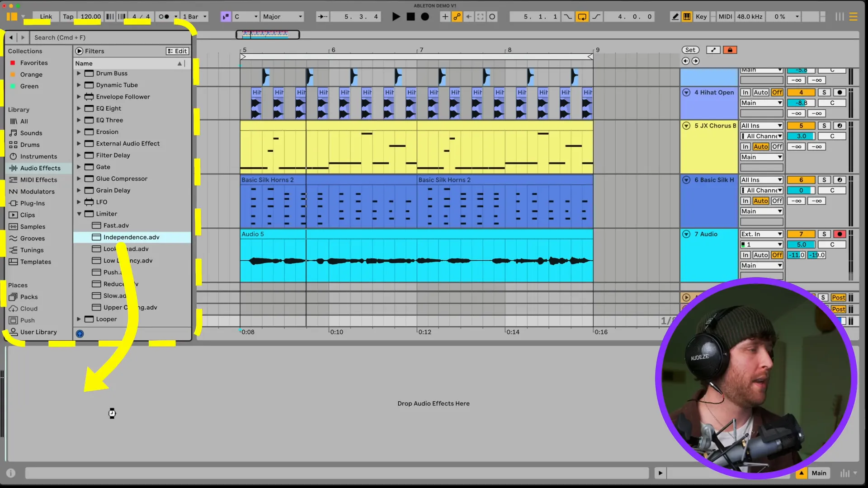Collapse the Limiter folder

[x=79, y=214]
